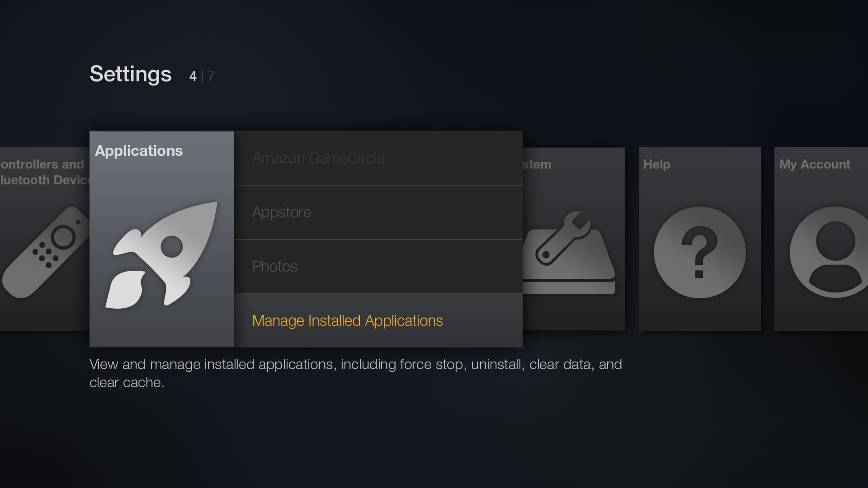
Task: Click the Settings page heading
Action: coord(130,74)
